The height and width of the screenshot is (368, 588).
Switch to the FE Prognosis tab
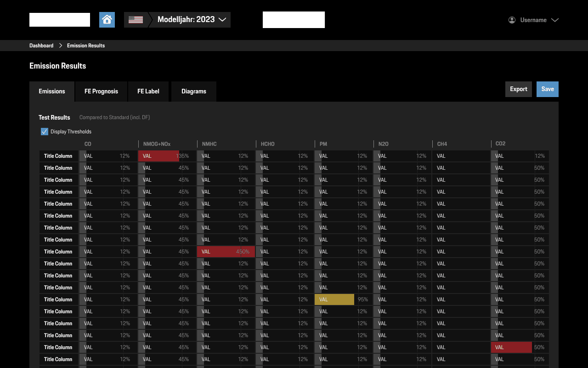pyautogui.click(x=101, y=91)
